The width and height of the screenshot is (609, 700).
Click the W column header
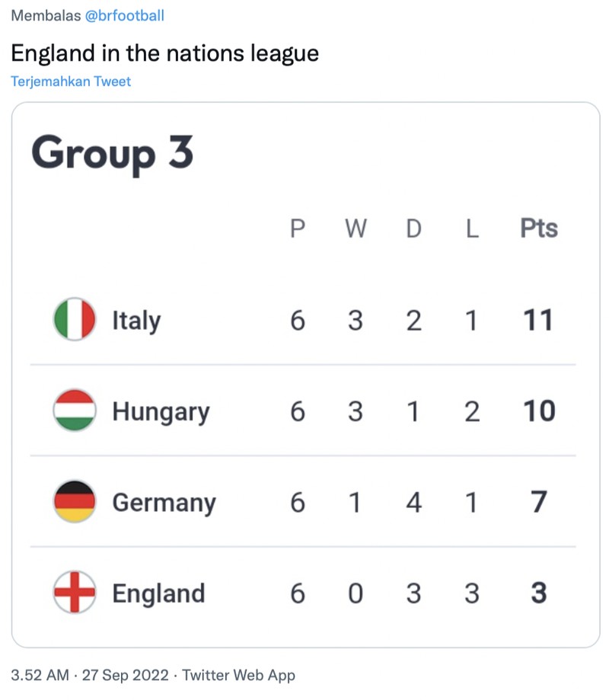click(x=355, y=228)
